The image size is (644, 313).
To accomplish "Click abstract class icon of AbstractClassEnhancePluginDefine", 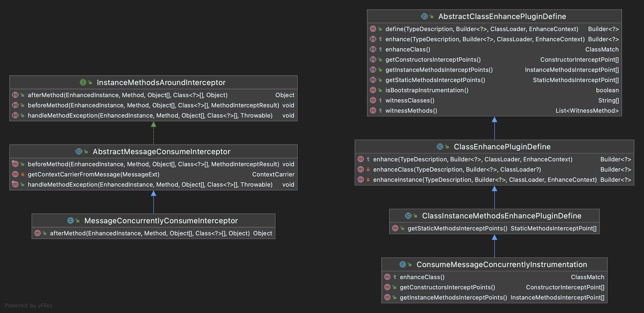I will [424, 16].
